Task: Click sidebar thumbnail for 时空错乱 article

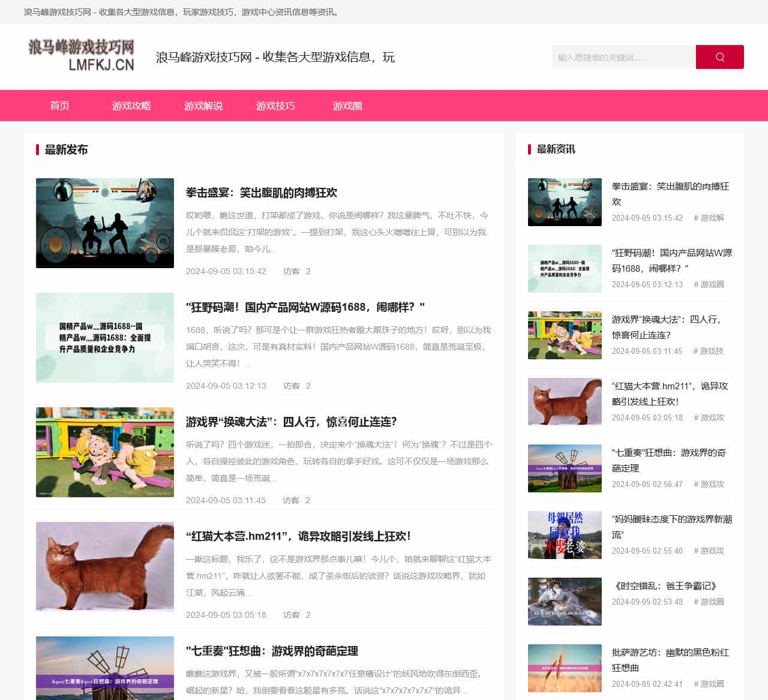Action: [565, 602]
